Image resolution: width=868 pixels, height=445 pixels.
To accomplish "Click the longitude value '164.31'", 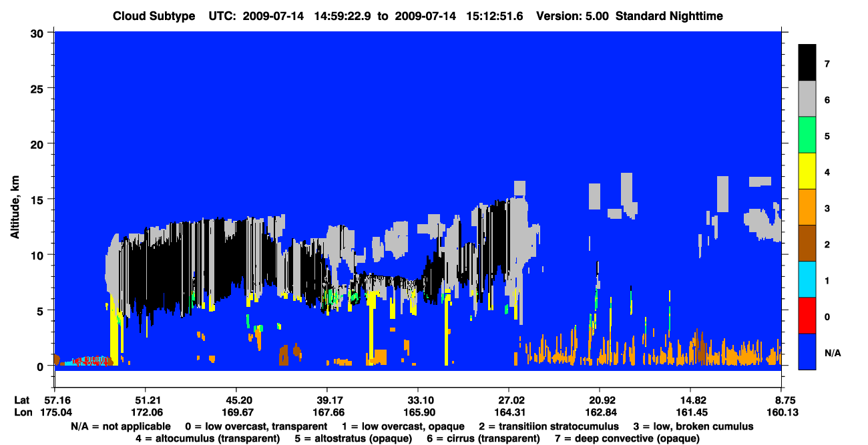I will pyautogui.click(x=509, y=413).
